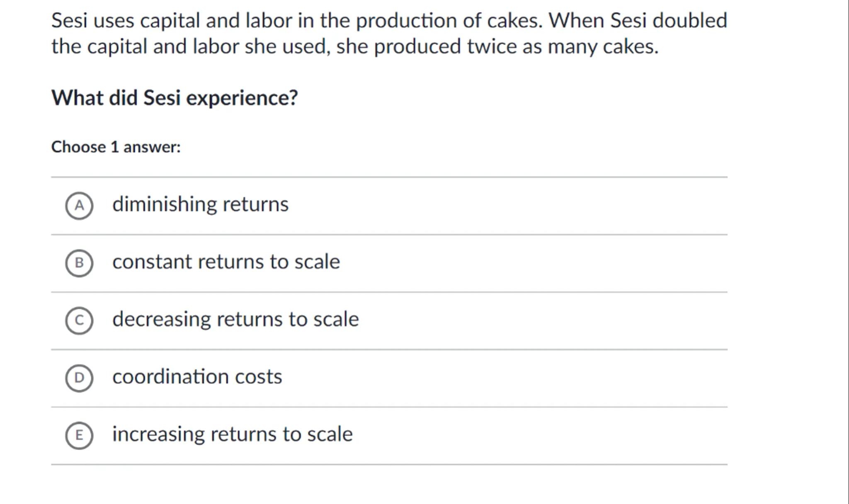Click the "coordination costs" answer text
Image resolution: width=849 pixels, height=504 pixels.
click(197, 377)
